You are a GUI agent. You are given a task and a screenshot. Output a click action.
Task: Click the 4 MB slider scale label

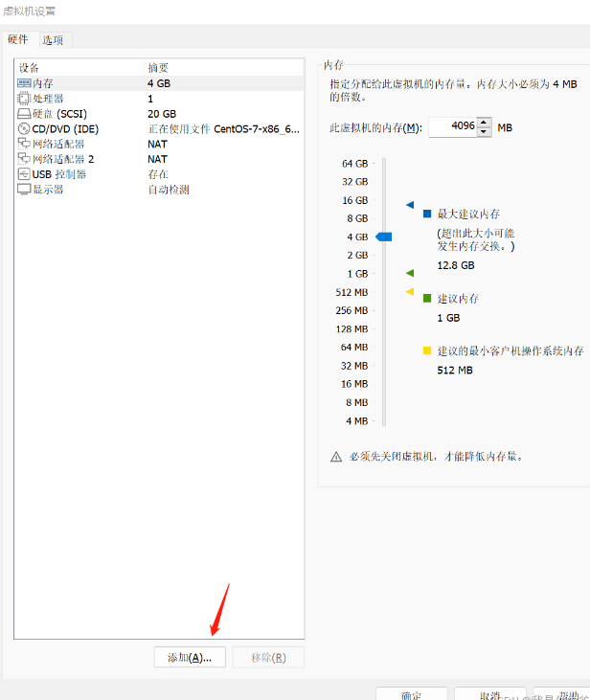(357, 420)
